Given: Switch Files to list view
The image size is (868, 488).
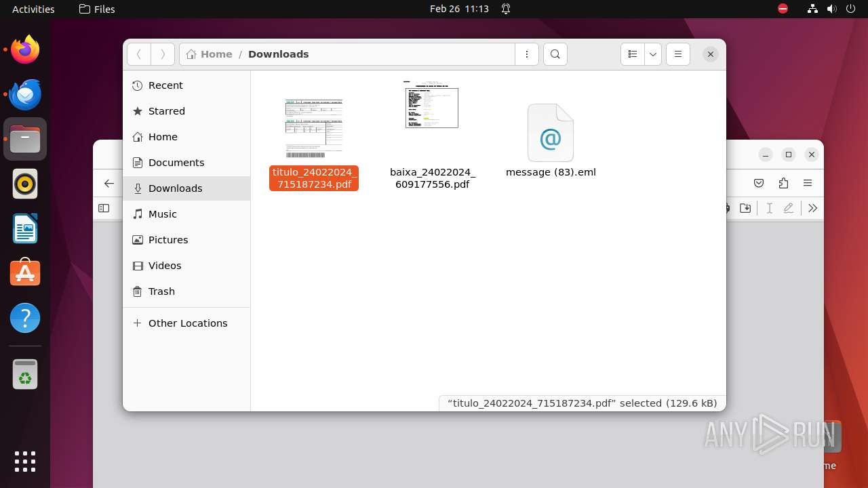Looking at the screenshot, I should tap(633, 54).
